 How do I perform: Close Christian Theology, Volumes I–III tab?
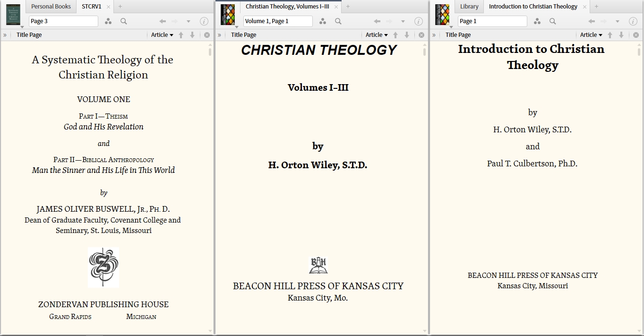(336, 7)
